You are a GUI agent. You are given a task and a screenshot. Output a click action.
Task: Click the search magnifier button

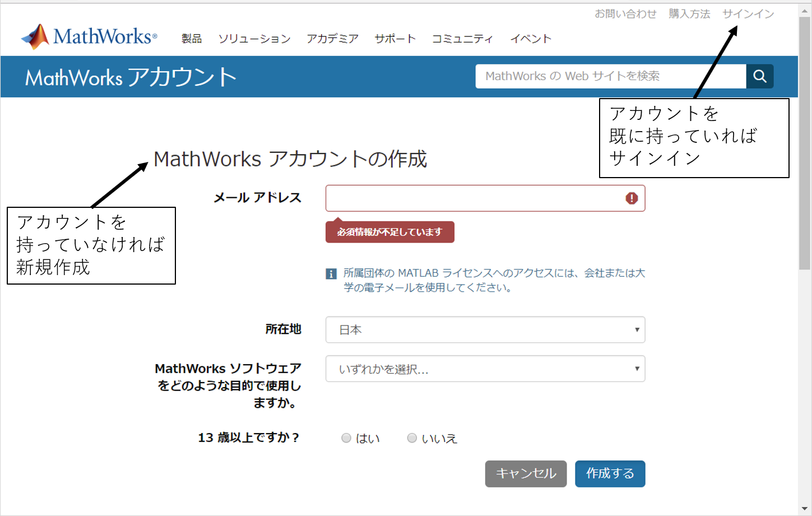tap(760, 76)
